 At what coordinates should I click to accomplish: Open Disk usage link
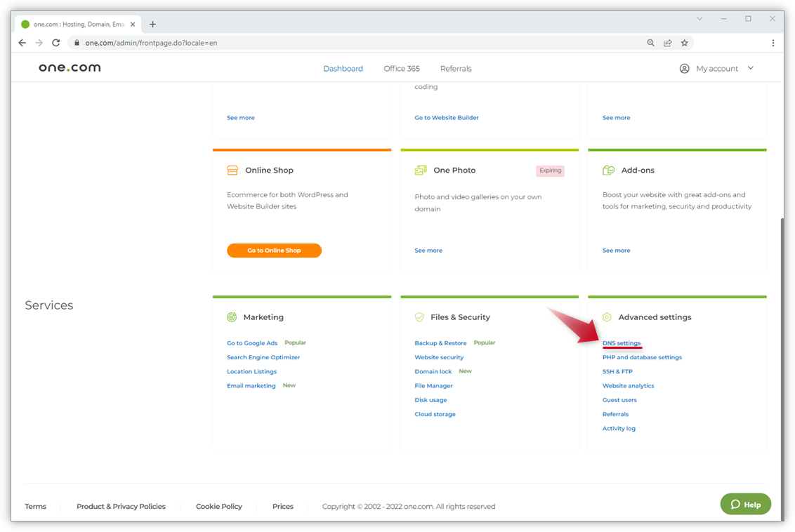431,400
